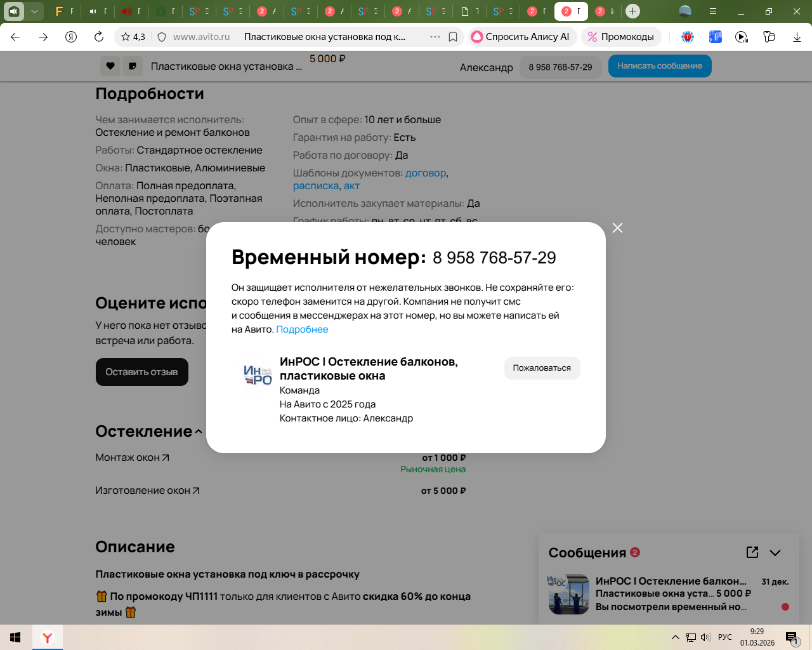The width and height of the screenshot is (812, 650).
Task: Click Оставить отзыв button
Action: pos(141,372)
